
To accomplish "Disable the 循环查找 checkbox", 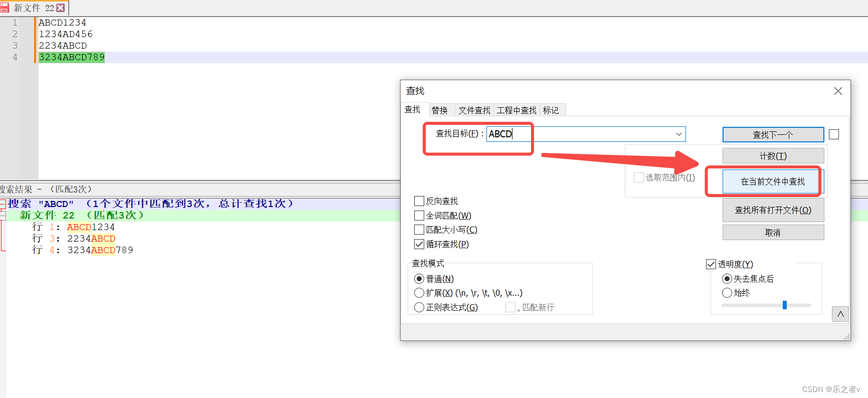I will (419, 244).
